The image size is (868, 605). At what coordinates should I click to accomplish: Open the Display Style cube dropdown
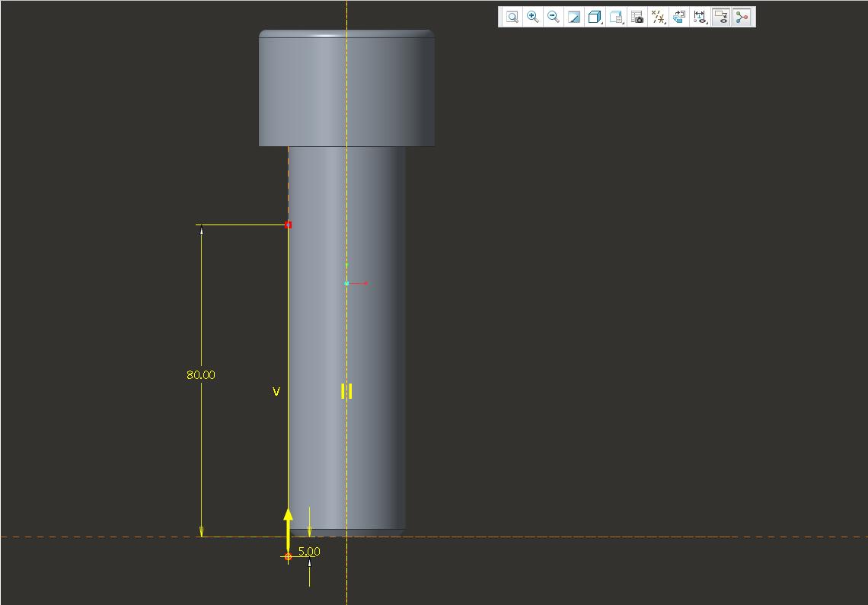point(595,18)
